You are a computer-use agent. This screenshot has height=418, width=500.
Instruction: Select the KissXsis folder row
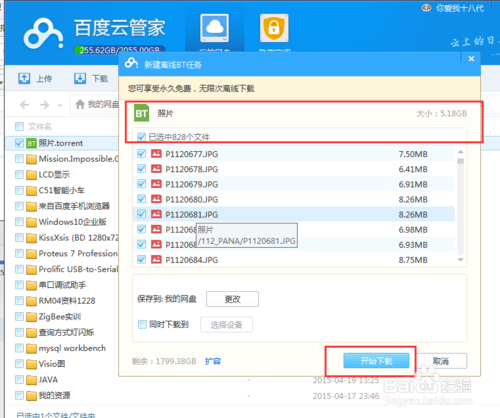click(x=62, y=238)
